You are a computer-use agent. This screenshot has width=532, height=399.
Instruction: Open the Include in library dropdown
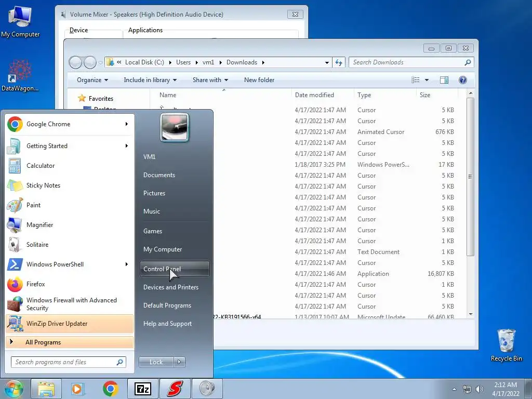click(x=150, y=80)
